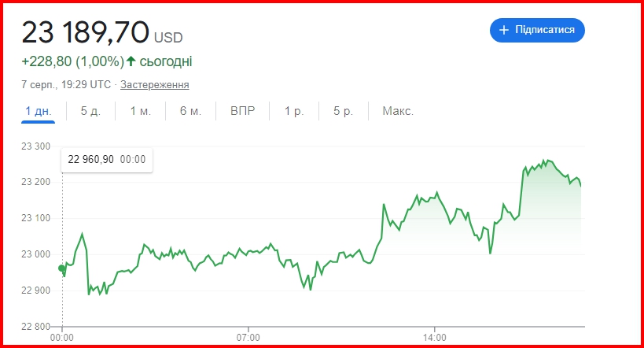Click the plus icon in Підписатися button

pos(503,30)
